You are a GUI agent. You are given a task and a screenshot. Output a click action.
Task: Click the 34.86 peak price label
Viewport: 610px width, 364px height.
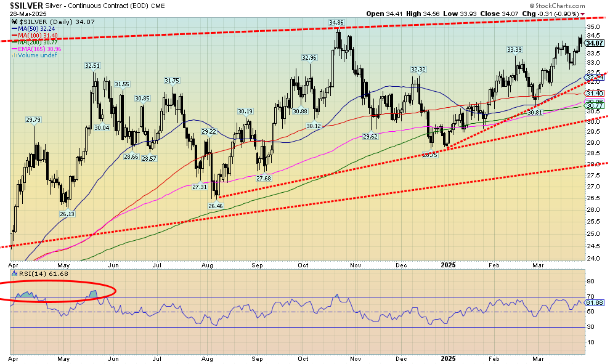pos(336,23)
